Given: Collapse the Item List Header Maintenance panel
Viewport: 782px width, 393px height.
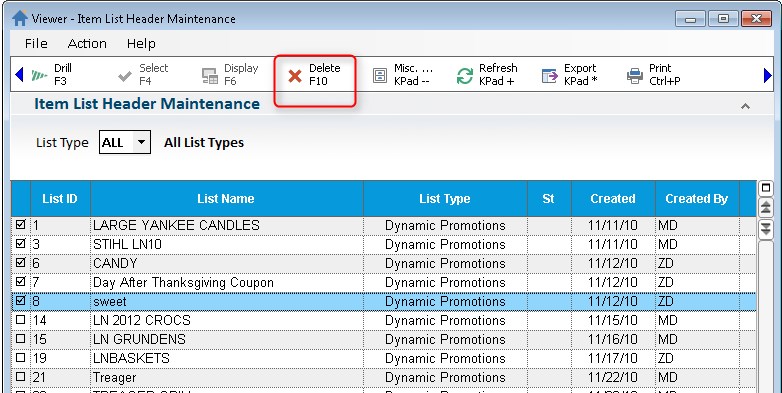Looking at the screenshot, I should pyautogui.click(x=746, y=106).
